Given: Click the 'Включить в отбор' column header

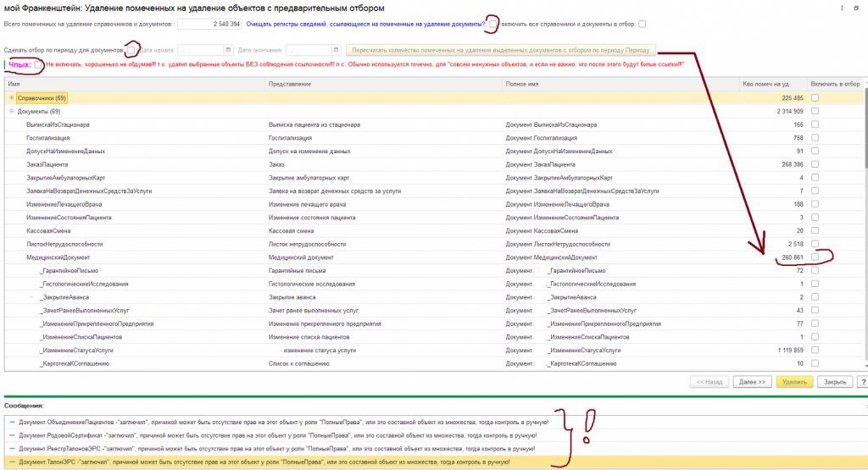Looking at the screenshot, I should pos(835,84).
